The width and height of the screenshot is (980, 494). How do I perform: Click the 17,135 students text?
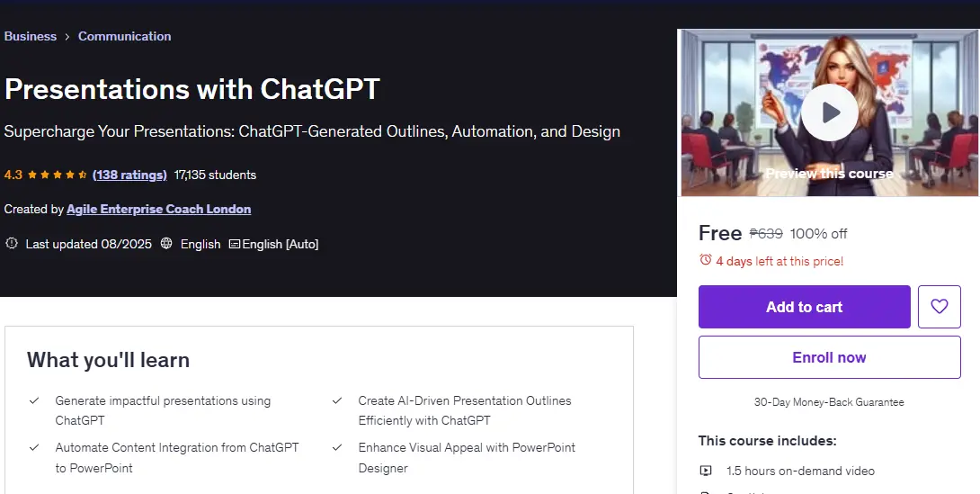click(215, 175)
